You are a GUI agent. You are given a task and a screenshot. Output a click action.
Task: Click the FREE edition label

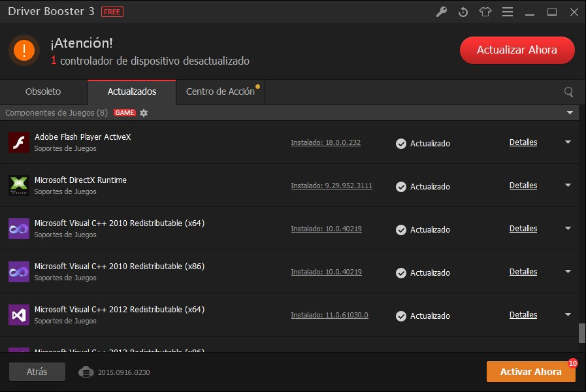click(112, 12)
